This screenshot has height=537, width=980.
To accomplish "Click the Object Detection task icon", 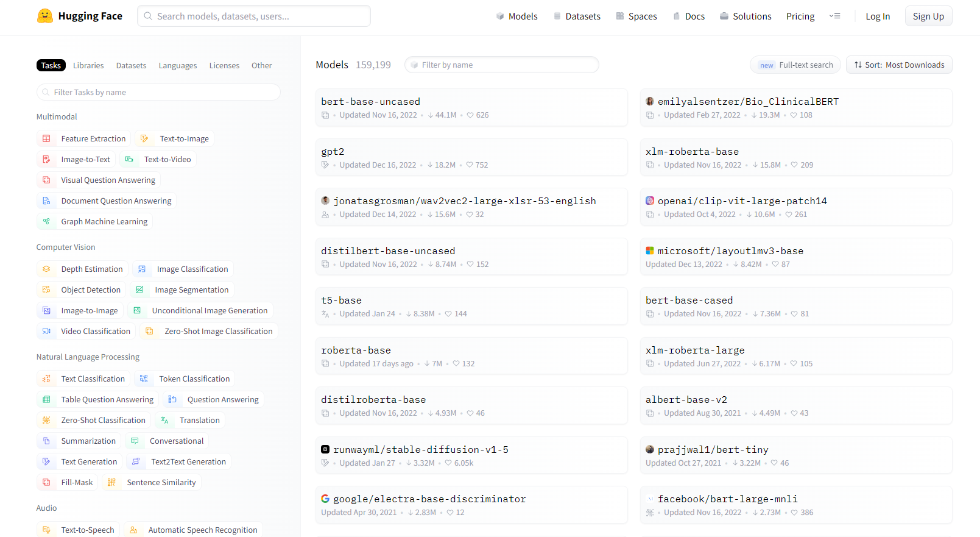I will point(46,290).
